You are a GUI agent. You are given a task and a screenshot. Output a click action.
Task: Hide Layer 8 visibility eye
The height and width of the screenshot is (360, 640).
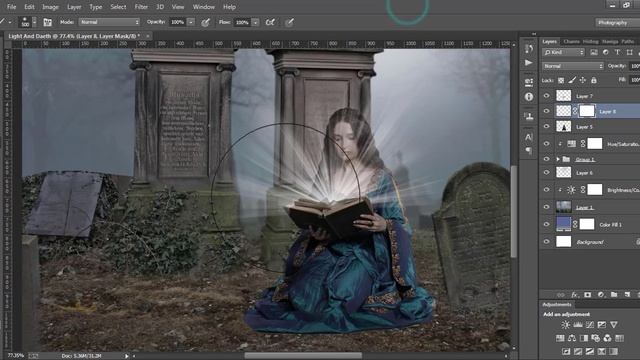tap(547, 111)
